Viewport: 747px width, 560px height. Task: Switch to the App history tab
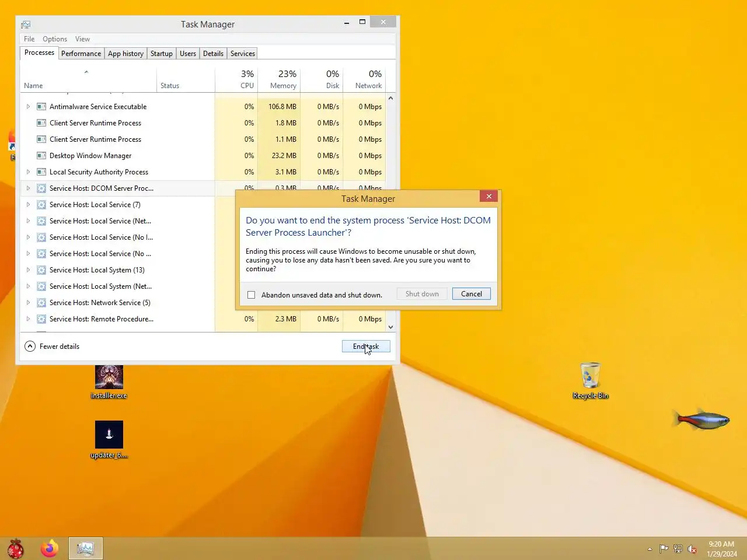(125, 54)
